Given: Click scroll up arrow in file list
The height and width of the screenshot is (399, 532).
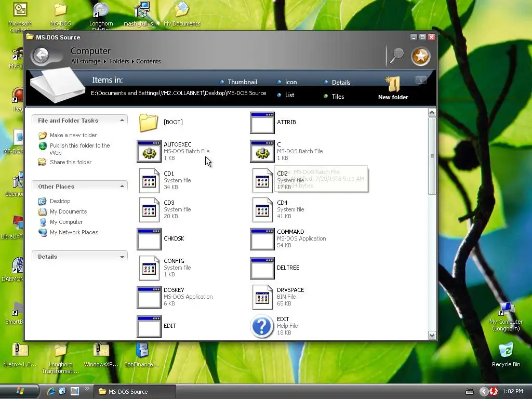Looking at the screenshot, I should coord(432,113).
